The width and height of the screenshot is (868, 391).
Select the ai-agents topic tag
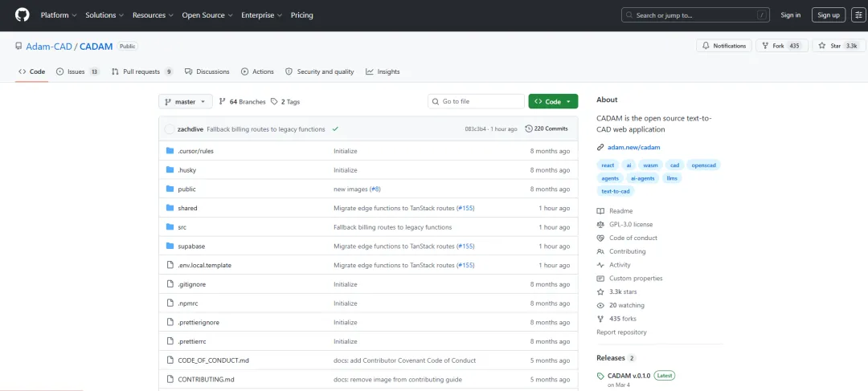(x=643, y=178)
